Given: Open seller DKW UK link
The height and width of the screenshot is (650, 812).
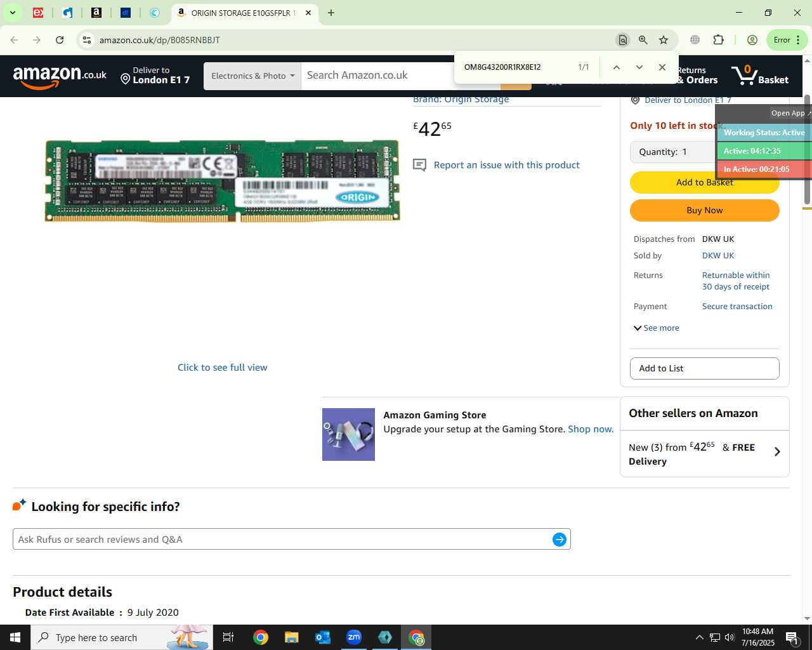Looking at the screenshot, I should click(x=718, y=256).
